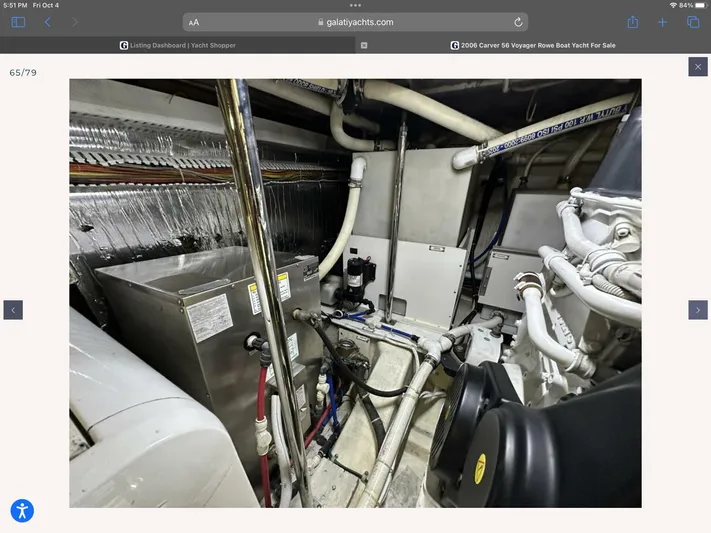Reload the galatiyachts.com page
This screenshot has width=711, height=533.
(518, 22)
